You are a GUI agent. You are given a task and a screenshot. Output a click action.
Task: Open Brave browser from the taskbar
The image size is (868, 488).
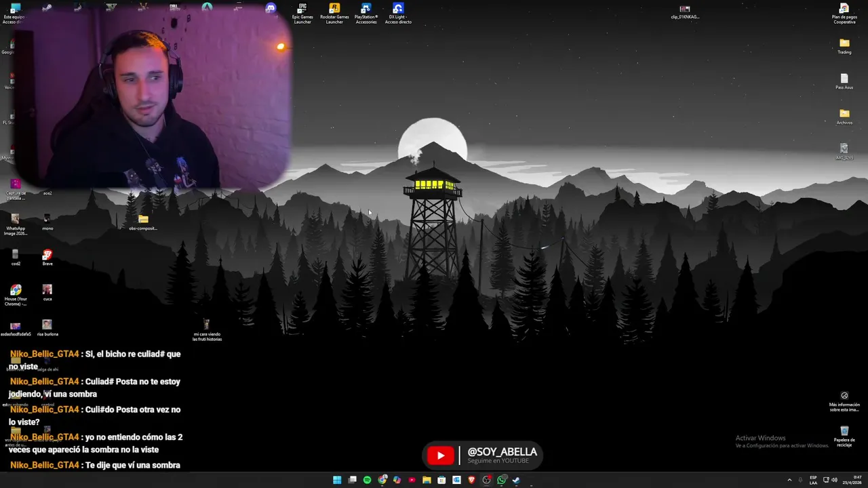(471, 480)
